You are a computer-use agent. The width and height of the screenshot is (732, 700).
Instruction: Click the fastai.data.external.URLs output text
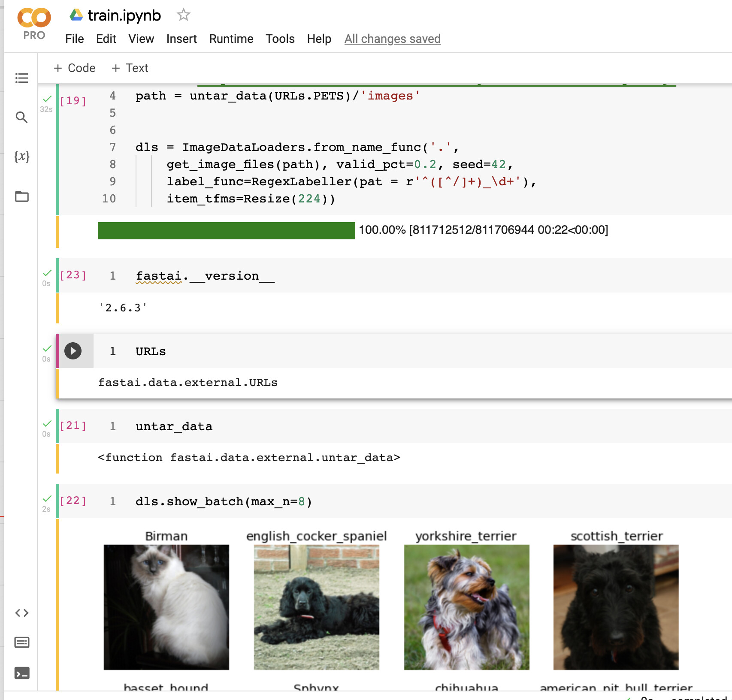coord(188,383)
